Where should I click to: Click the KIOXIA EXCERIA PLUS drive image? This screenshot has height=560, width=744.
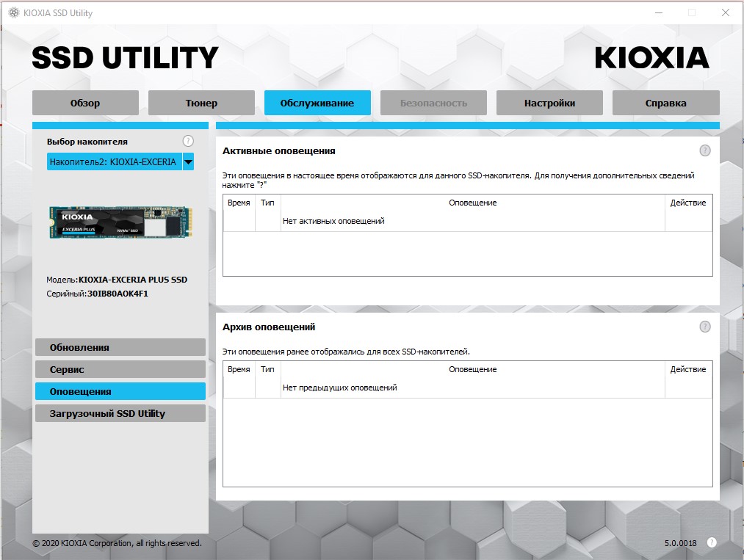coord(120,222)
